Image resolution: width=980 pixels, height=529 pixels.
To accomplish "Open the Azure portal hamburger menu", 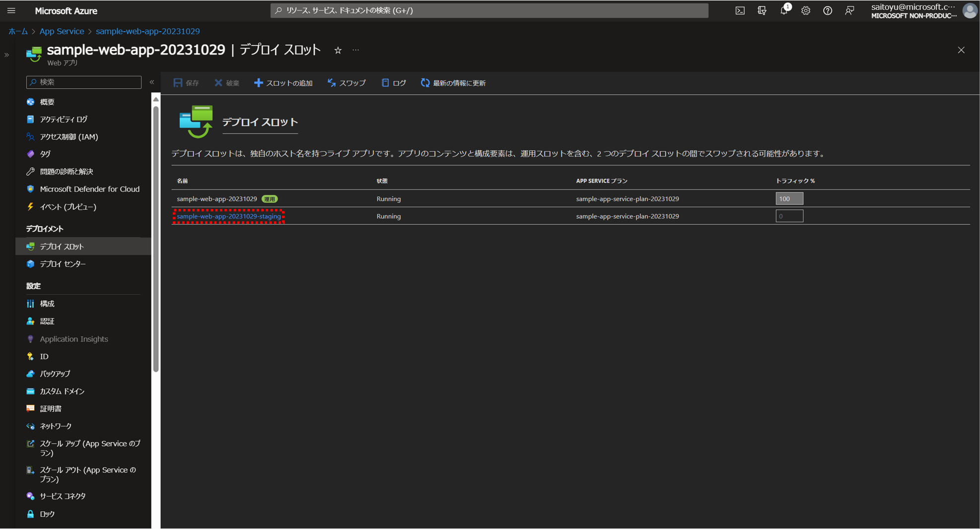I will (11, 10).
